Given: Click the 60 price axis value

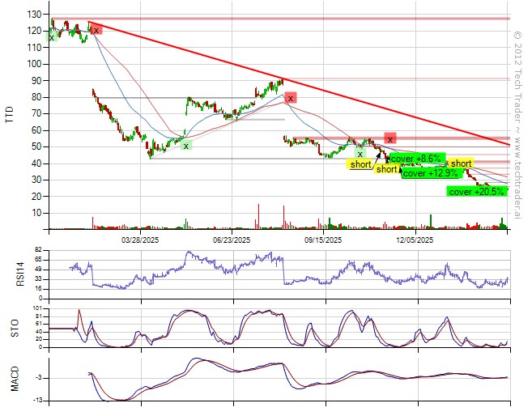Looking at the screenshot, I should pos(36,130).
